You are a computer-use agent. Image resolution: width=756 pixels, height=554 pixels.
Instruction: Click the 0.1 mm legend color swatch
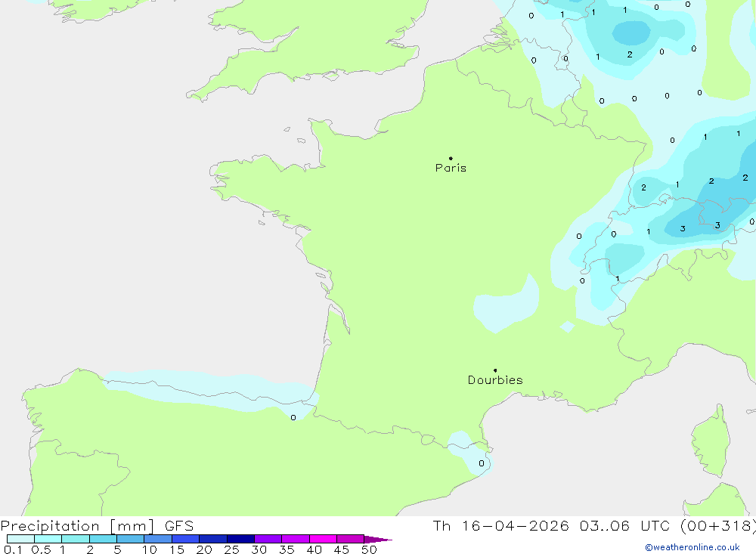20,539
